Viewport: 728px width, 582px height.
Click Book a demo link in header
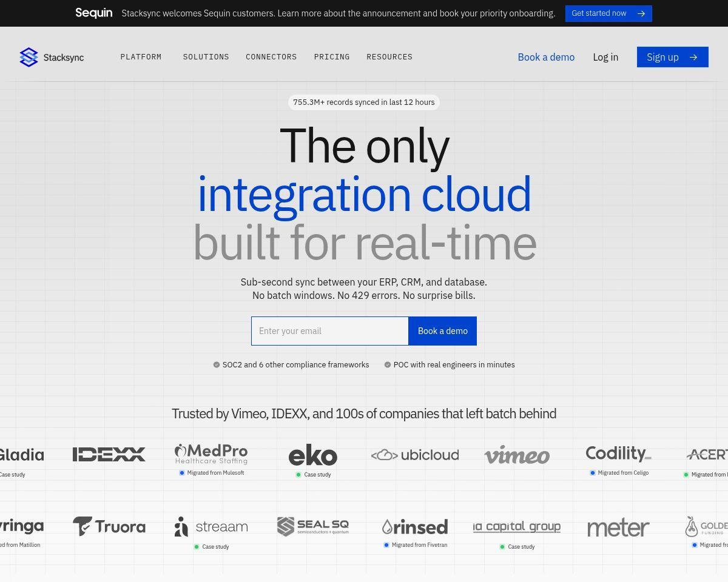(x=546, y=57)
